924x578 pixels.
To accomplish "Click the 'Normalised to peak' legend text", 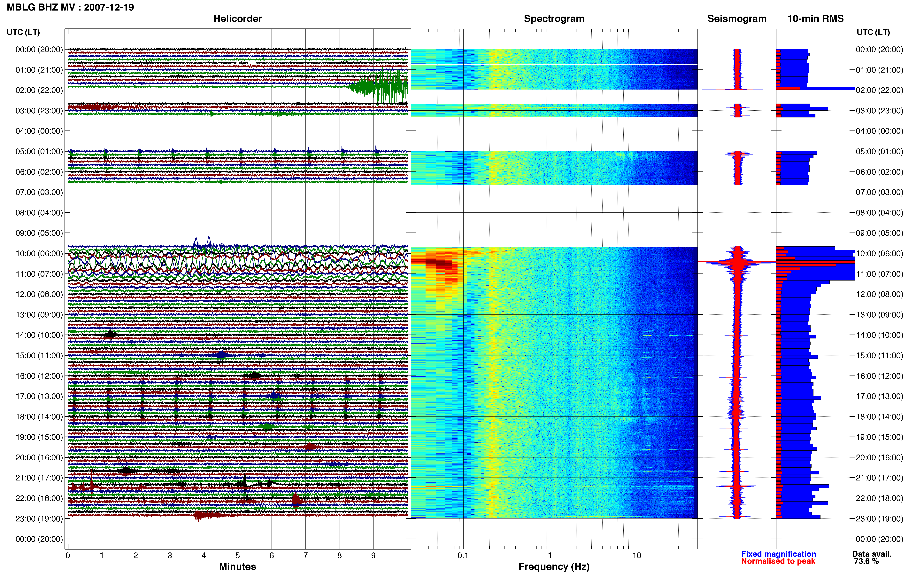I will click(778, 561).
